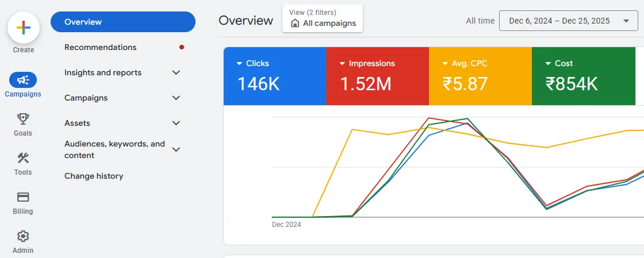Click the red dot next to Recommendations
The image size is (644, 258).
pyautogui.click(x=182, y=47)
